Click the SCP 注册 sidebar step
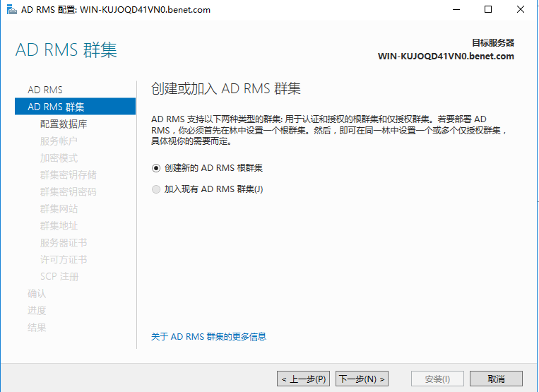The image size is (539, 392). click(x=59, y=277)
